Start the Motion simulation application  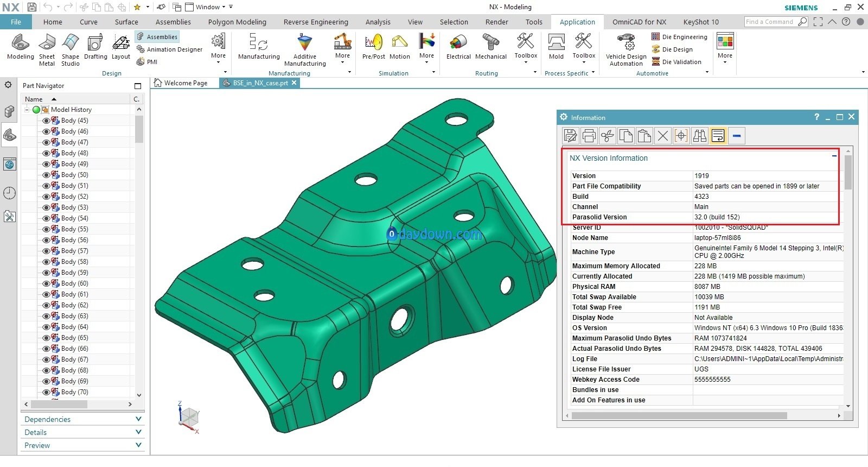point(400,48)
